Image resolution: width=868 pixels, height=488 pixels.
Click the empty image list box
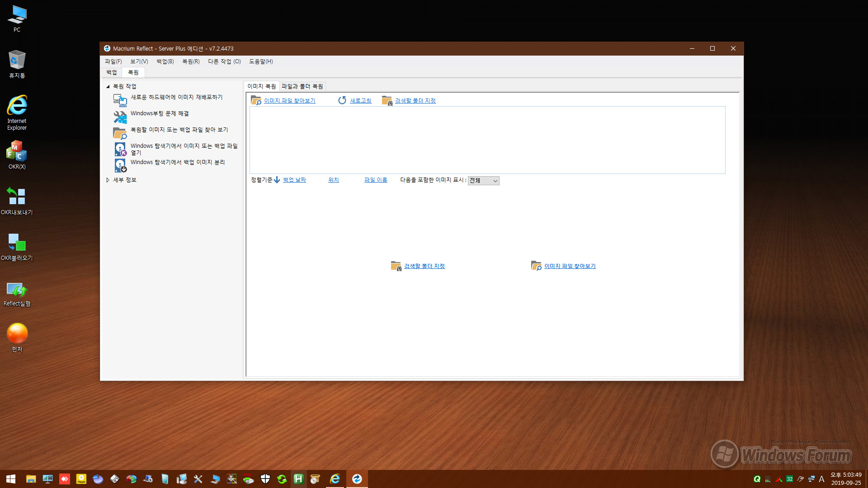487,140
